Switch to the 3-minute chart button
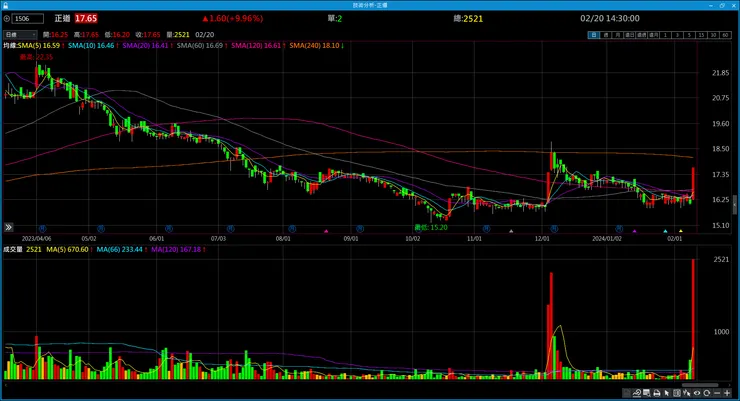740x401 pixels. coord(677,35)
